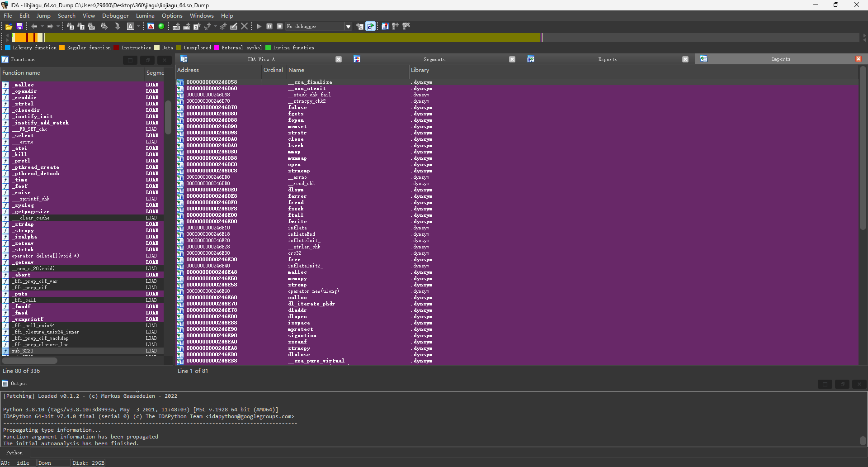Click the Functions list horizontal scrollbar
The image size is (868, 467).
29,361
